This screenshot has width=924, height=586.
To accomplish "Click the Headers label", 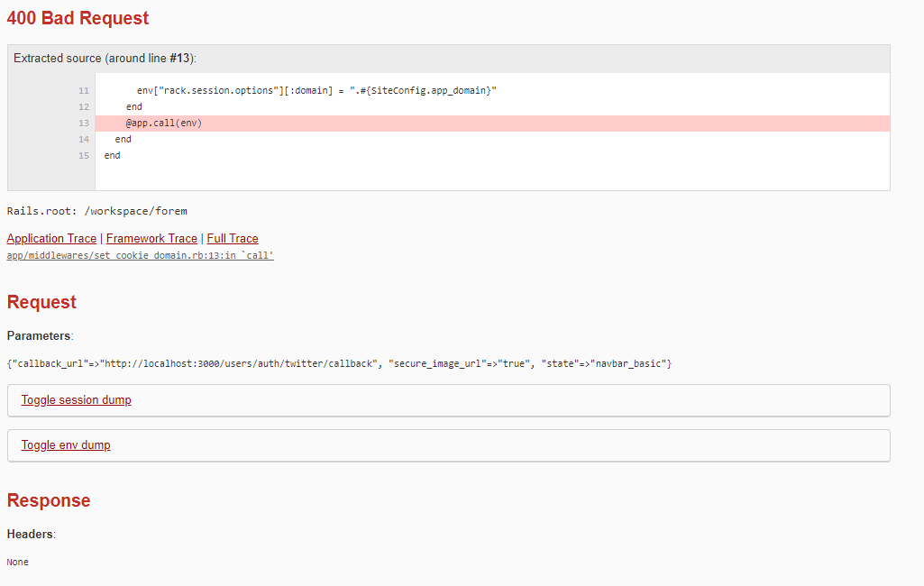I will coord(30,534).
